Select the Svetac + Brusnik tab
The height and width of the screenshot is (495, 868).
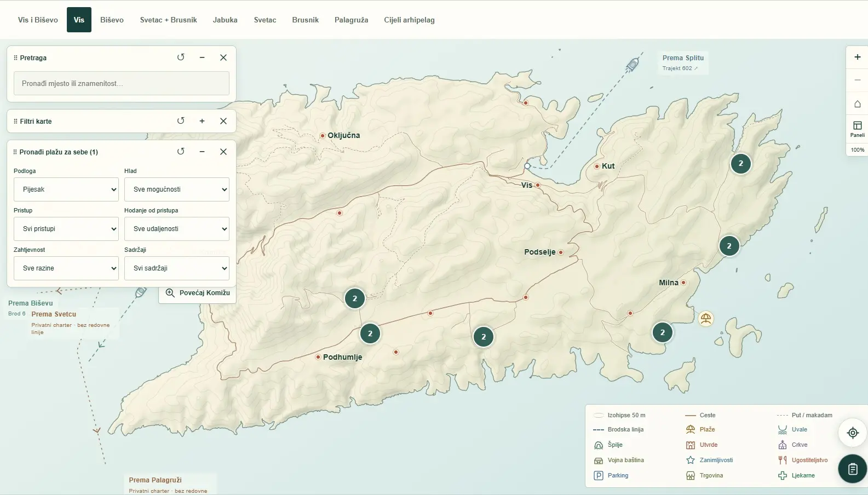coord(168,20)
